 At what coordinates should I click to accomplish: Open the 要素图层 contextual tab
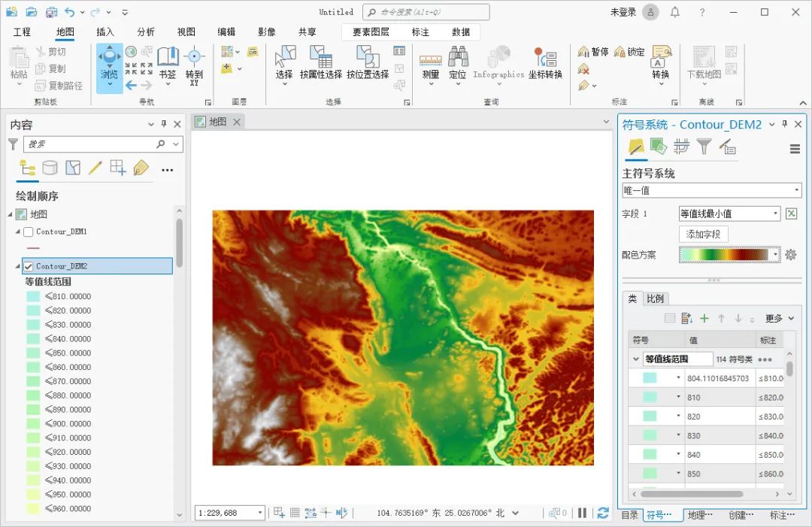click(371, 32)
